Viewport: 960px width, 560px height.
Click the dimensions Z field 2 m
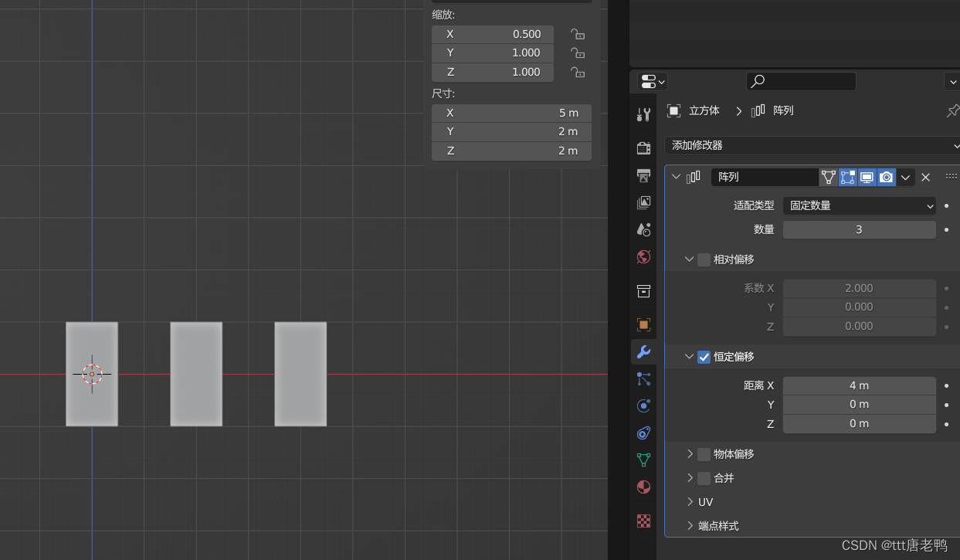click(x=511, y=151)
